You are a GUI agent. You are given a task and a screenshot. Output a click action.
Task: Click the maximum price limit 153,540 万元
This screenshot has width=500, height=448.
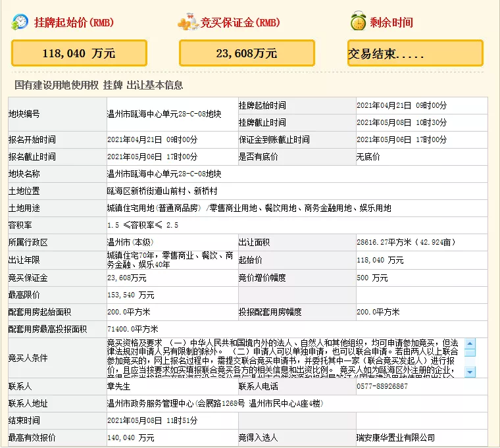coord(131,295)
